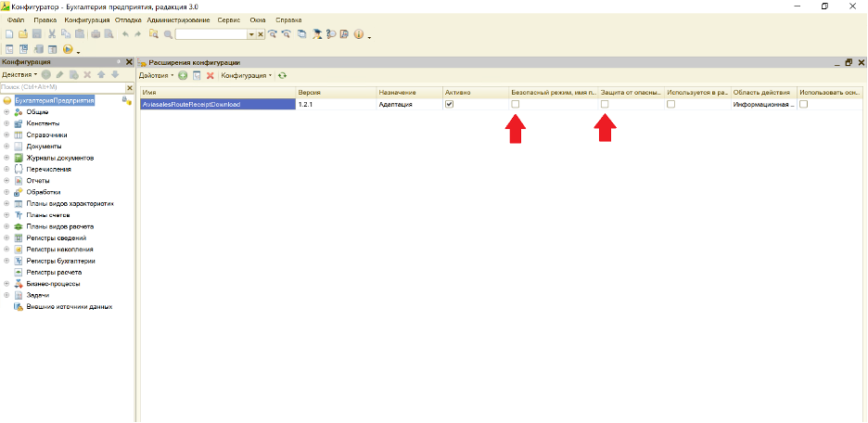Viewport: 868px width, 423px height.
Task: Click the edit extension properties icon
Action: pos(196,75)
